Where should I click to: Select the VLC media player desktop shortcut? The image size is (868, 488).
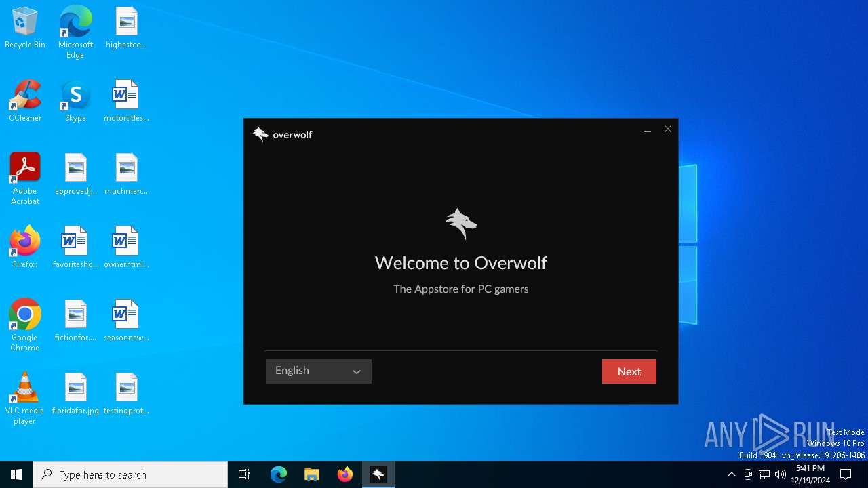coord(25,399)
